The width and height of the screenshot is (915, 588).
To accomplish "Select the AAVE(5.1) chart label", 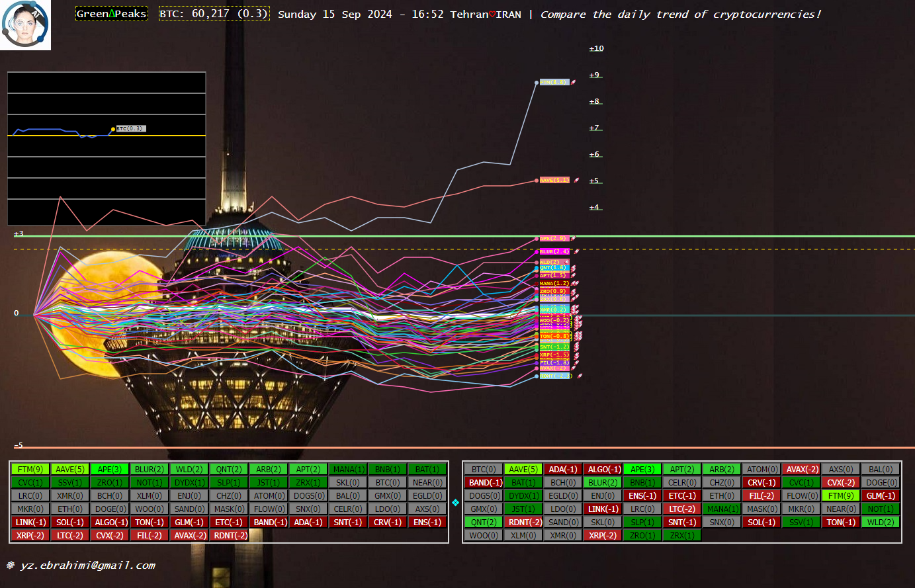I will [554, 180].
